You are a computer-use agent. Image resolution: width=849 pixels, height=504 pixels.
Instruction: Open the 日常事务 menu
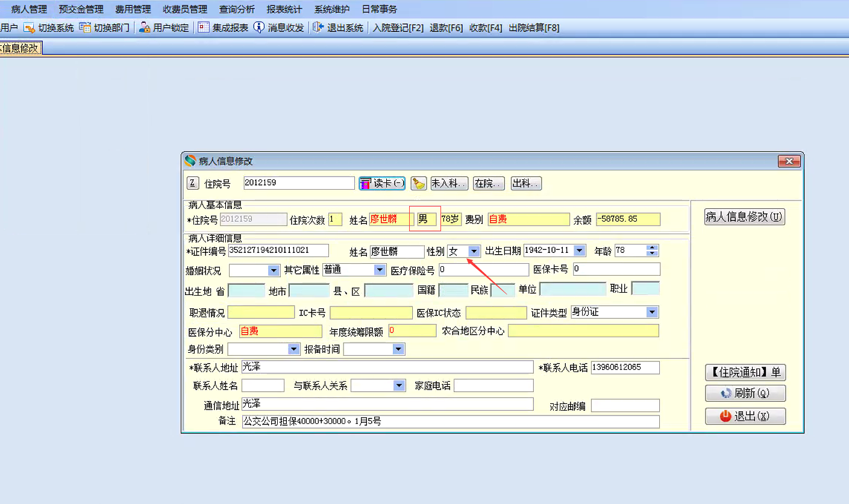tap(380, 9)
